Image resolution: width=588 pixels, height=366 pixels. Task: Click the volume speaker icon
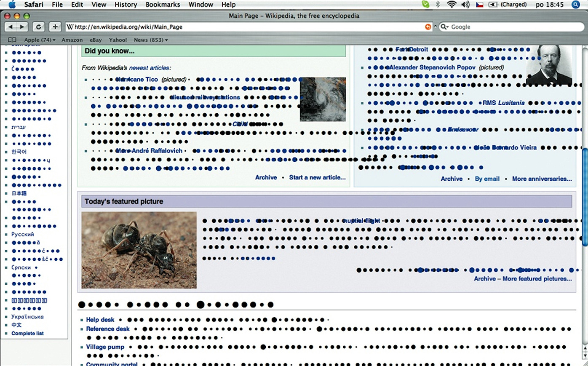[465, 5]
